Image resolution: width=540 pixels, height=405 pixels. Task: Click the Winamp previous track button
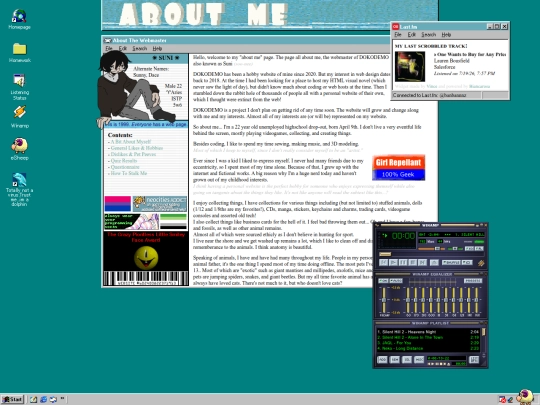click(384, 262)
